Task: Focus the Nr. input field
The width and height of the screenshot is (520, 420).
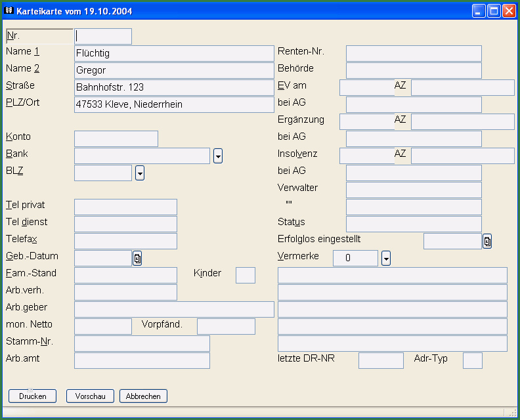Action: (x=103, y=36)
